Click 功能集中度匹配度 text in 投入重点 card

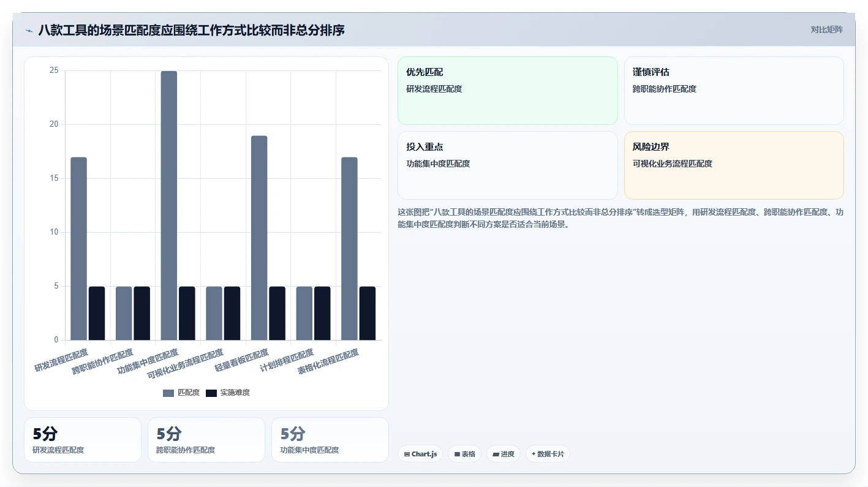pyautogui.click(x=438, y=164)
